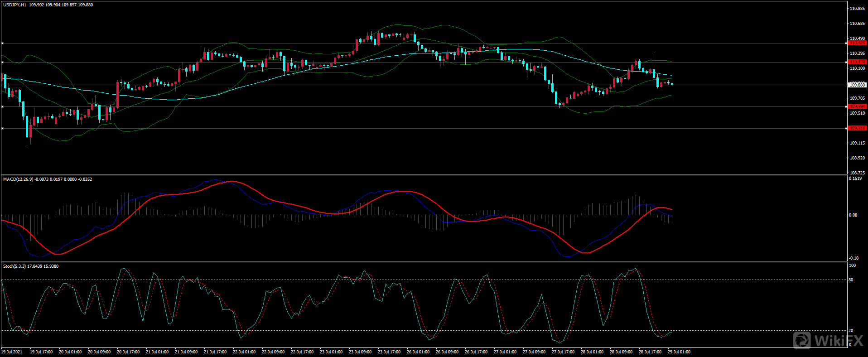
Task: Click the 22 Jul 01:00 time label
Action: point(244,352)
